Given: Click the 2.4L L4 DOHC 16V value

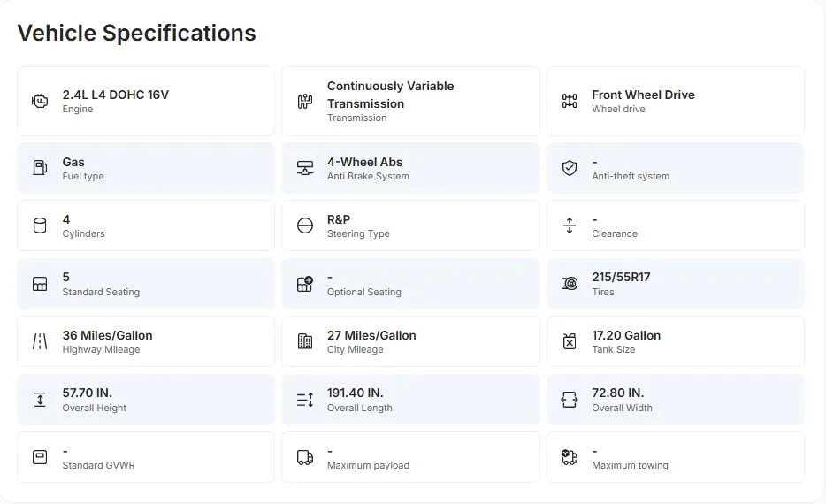Looking at the screenshot, I should tap(115, 95).
